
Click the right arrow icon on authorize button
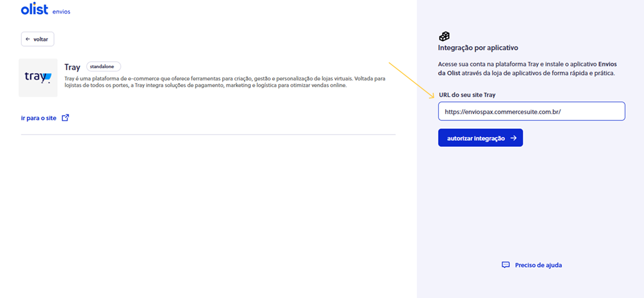tap(513, 138)
